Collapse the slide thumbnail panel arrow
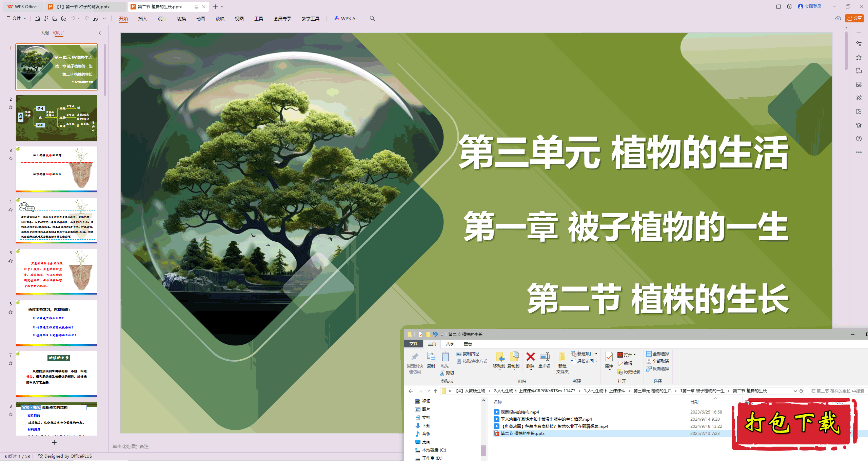The image size is (868, 461). pyautogui.click(x=100, y=33)
